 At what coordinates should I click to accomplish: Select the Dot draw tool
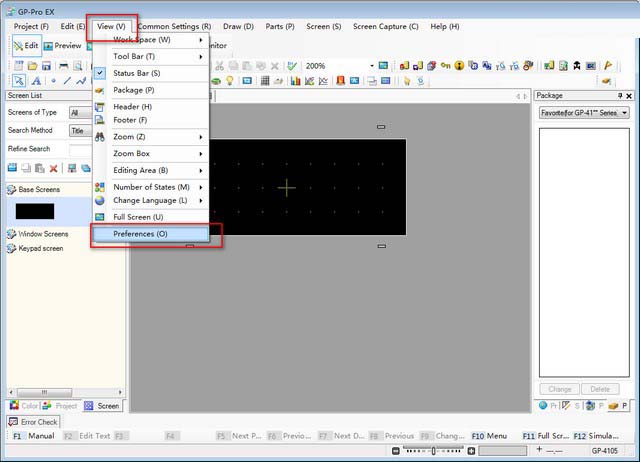pos(53,81)
